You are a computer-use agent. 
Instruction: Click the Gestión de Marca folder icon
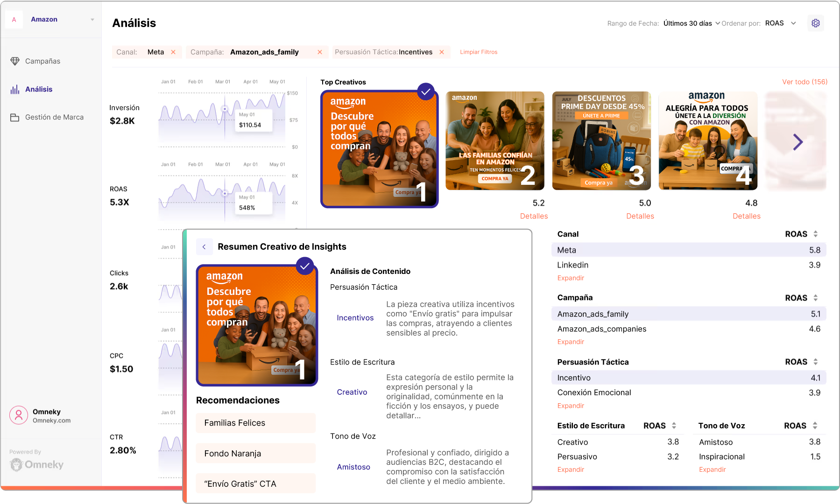pyautogui.click(x=15, y=117)
